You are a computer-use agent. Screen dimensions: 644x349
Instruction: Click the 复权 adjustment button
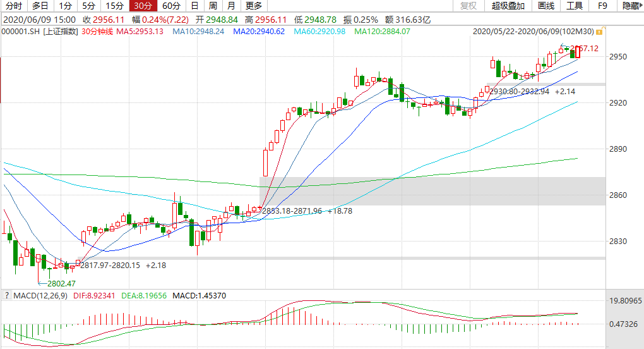468,6
